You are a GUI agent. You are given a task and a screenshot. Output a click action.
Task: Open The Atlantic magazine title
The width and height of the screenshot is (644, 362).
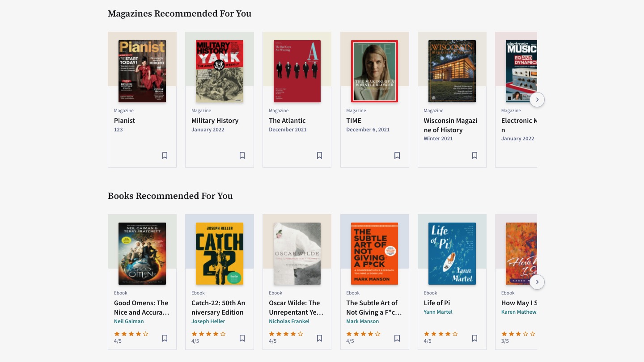pyautogui.click(x=287, y=121)
